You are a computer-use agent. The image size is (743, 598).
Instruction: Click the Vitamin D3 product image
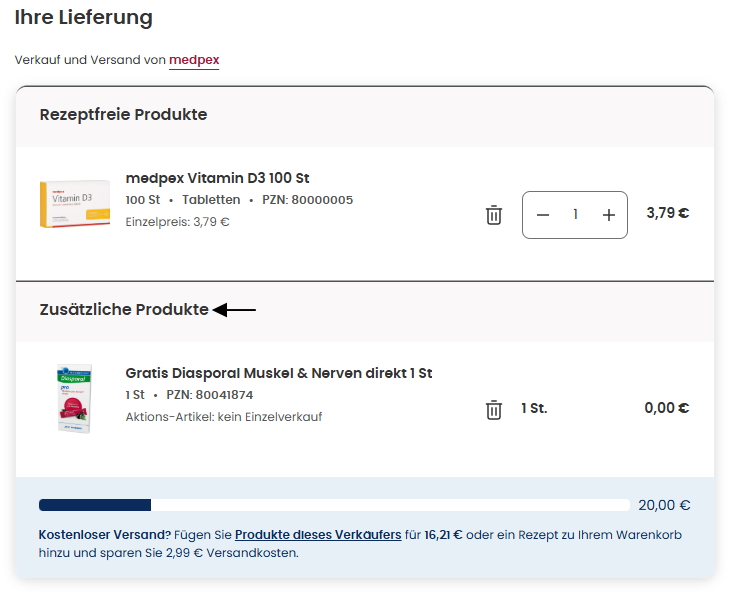(75, 204)
